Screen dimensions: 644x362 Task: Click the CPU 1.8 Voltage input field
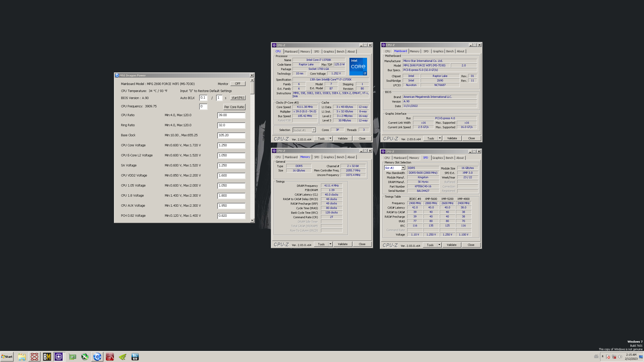point(231,196)
